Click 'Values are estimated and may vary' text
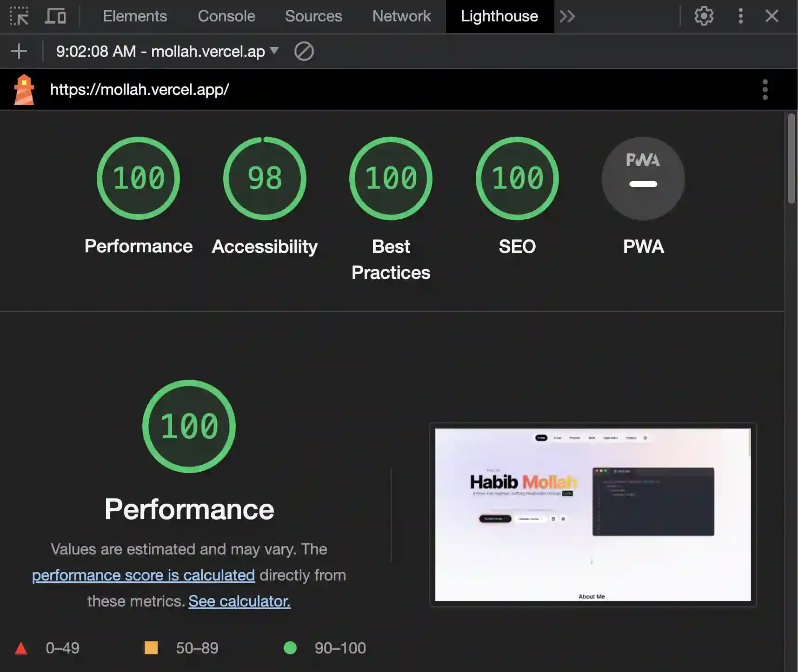 [x=173, y=549]
